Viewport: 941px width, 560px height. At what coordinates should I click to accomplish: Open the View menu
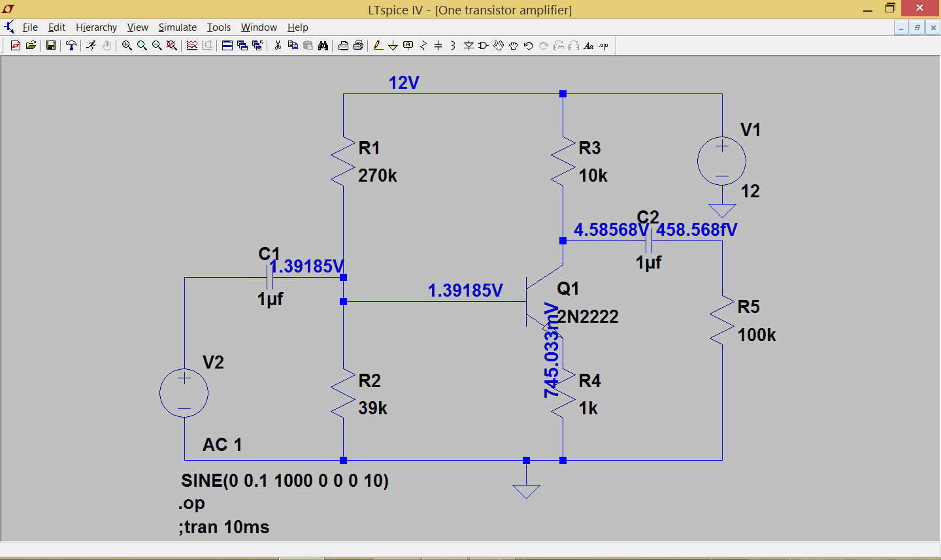coord(137,27)
